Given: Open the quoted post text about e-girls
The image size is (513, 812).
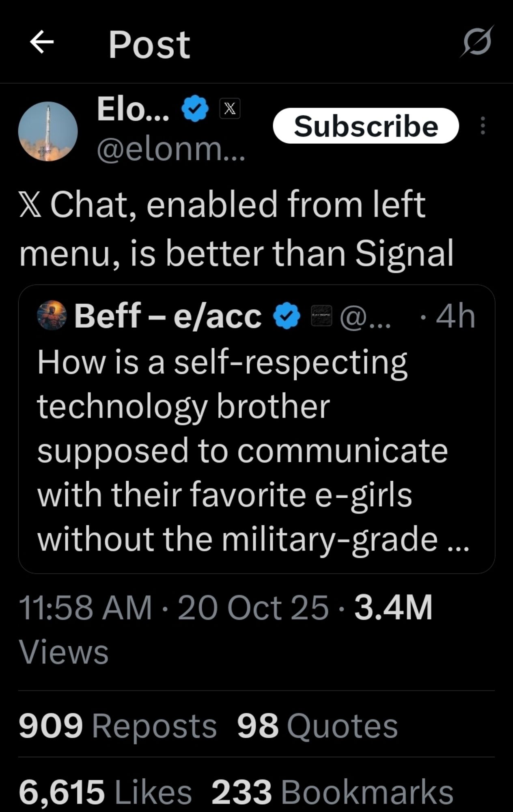Looking at the screenshot, I should [x=252, y=451].
